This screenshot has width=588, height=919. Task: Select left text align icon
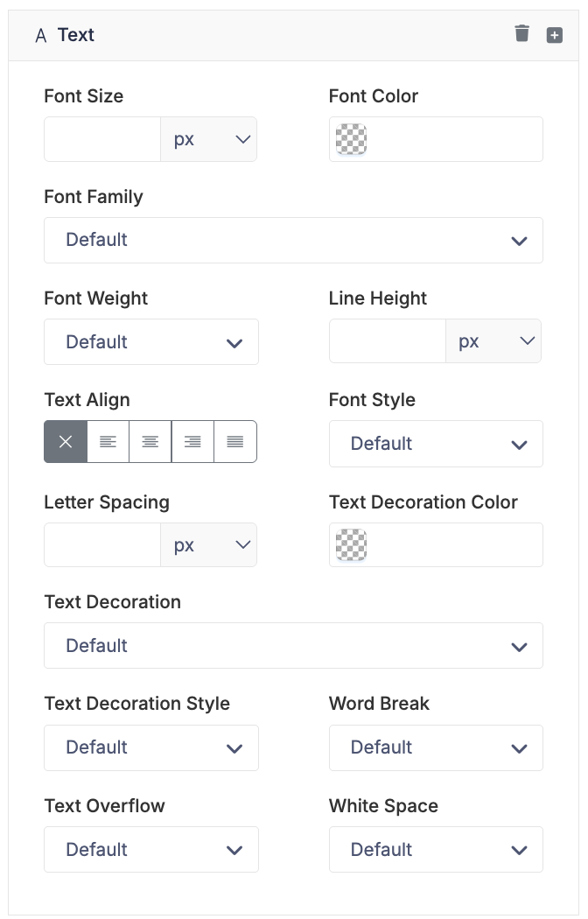point(108,442)
